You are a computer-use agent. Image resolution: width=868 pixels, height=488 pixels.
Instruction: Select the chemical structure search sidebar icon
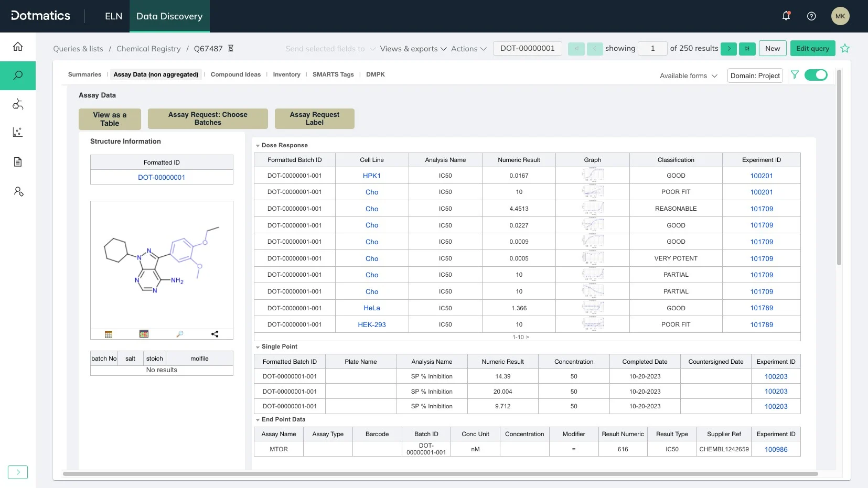17,104
